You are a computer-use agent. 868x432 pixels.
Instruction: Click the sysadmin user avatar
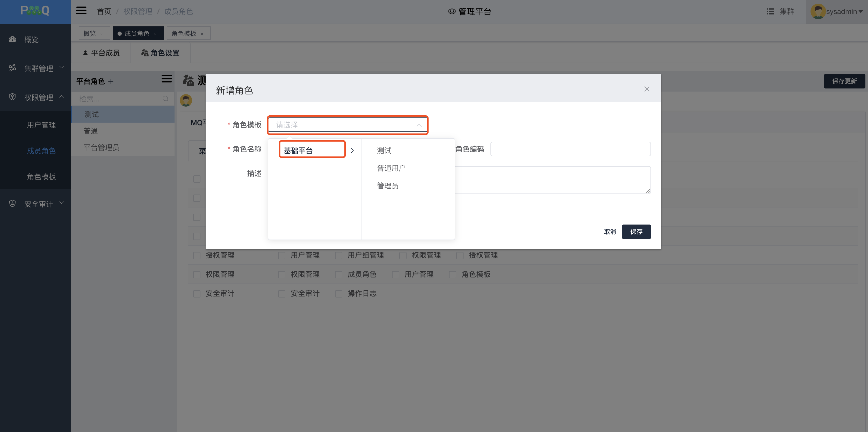[x=818, y=11]
